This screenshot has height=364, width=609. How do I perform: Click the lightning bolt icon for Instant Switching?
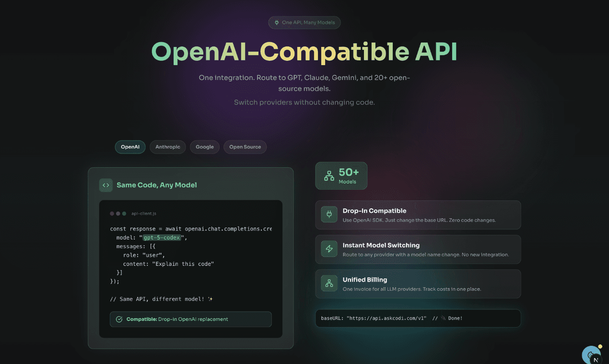(x=329, y=249)
